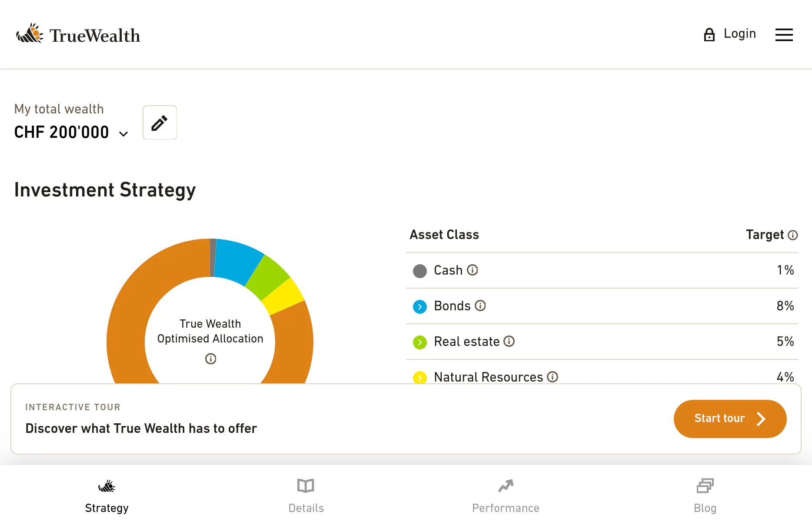Open Real estate info icon

tap(509, 341)
